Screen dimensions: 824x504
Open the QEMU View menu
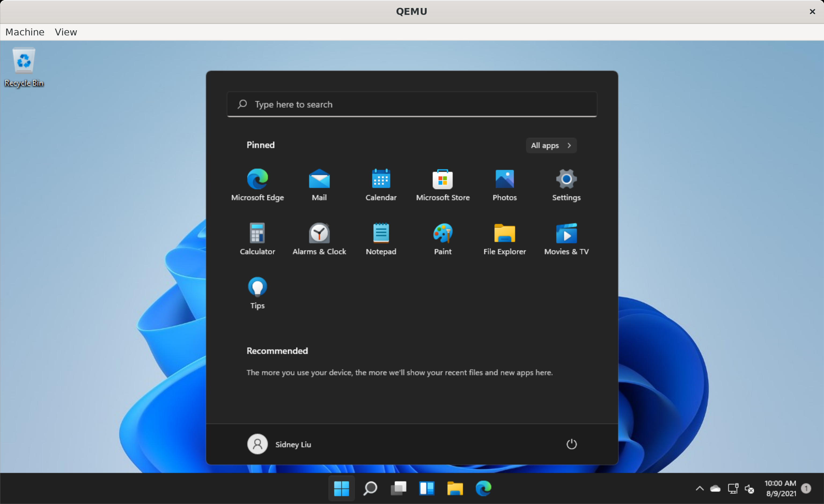(x=66, y=32)
